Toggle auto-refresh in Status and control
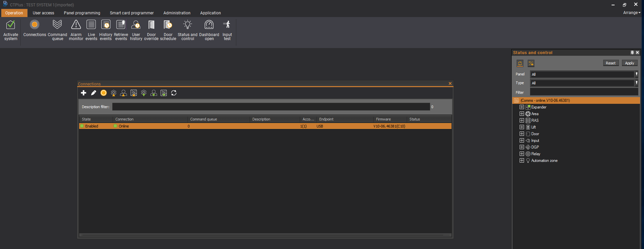Viewport: 644px width, 249px height. (x=520, y=63)
